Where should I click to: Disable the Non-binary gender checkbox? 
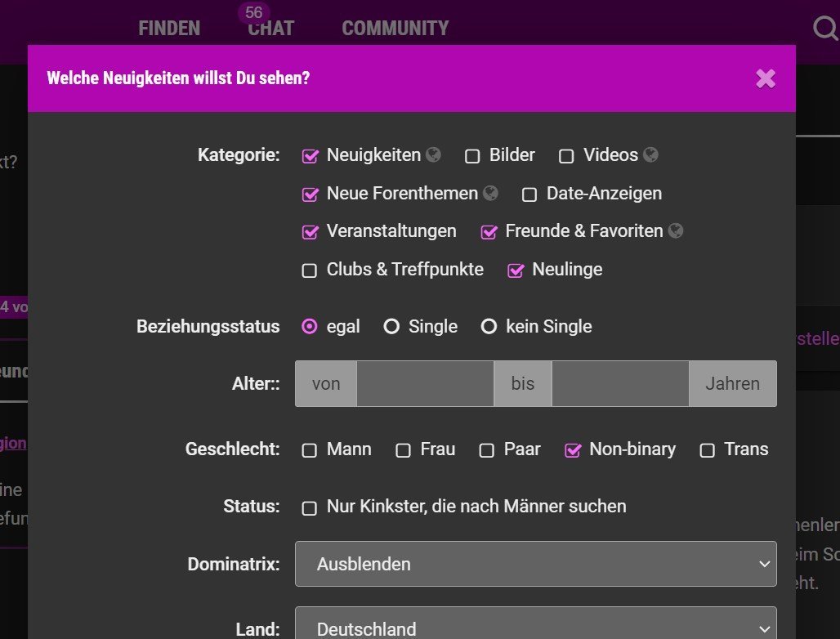tap(573, 450)
